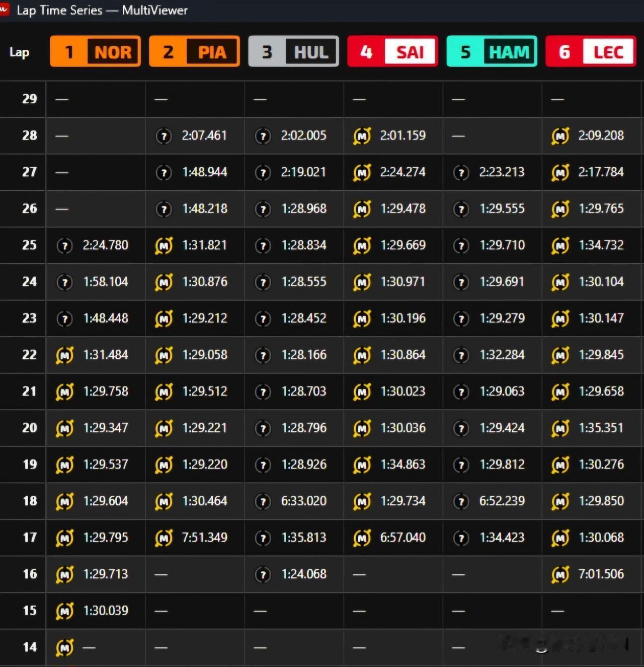
Task: Select the LEC driver tag
Action: (x=591, y=51)
